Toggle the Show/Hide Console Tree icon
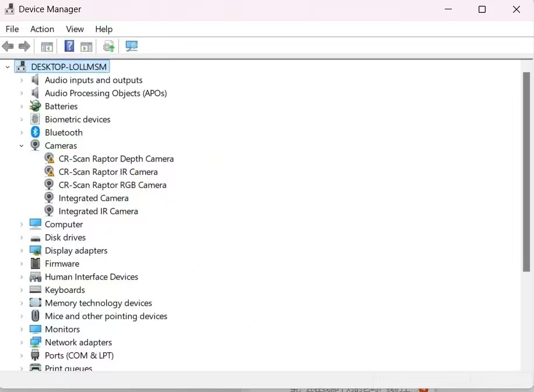Viewport: 534px width, 392px height. tap(47, 46)
